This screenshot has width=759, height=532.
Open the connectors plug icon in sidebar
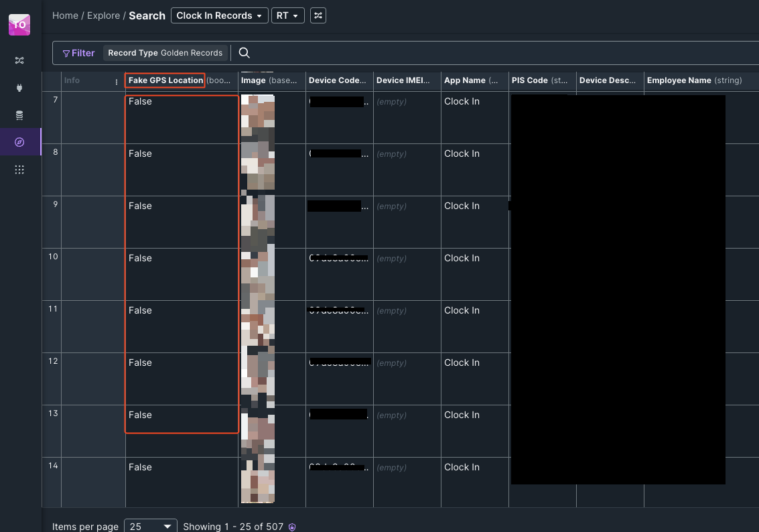[x=19, y=88]
